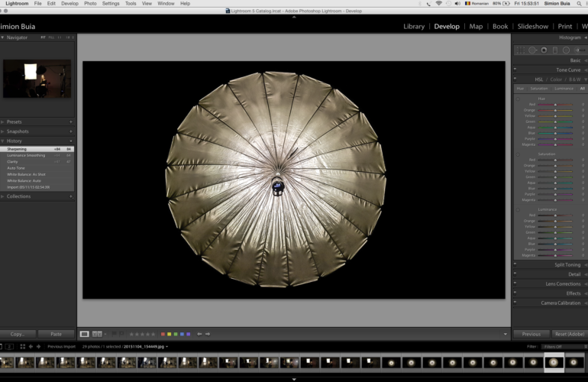Flag the photo as a pick
This screenshot has height=382, width=588.
114,334
